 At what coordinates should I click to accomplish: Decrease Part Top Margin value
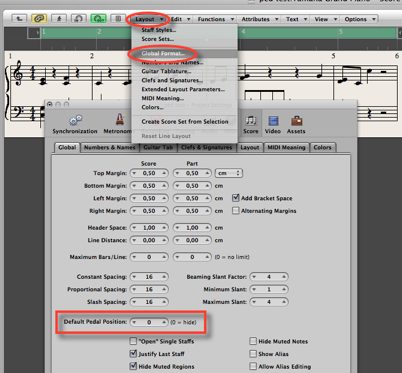177,173
